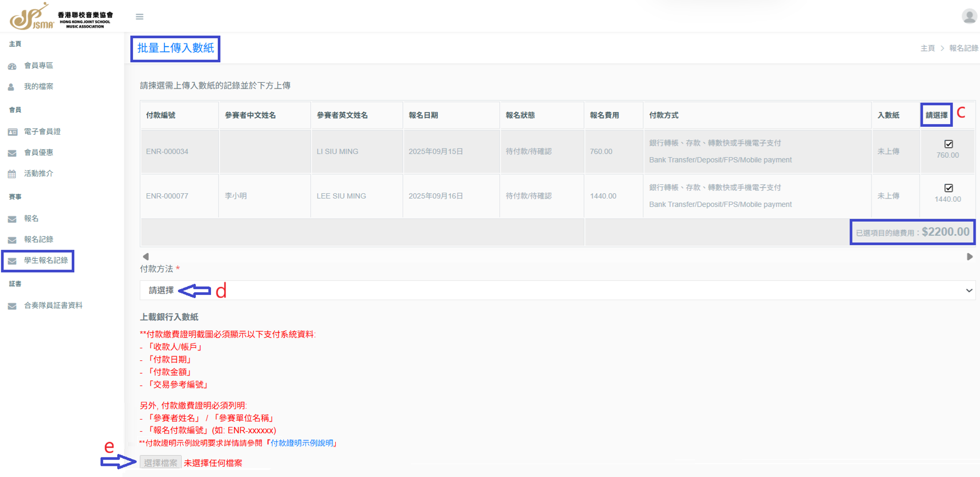The image size is (980, 477).
Task: Click the 選擇檔案 file upload button
Action: pyautogui.click(x=160, y=462)
